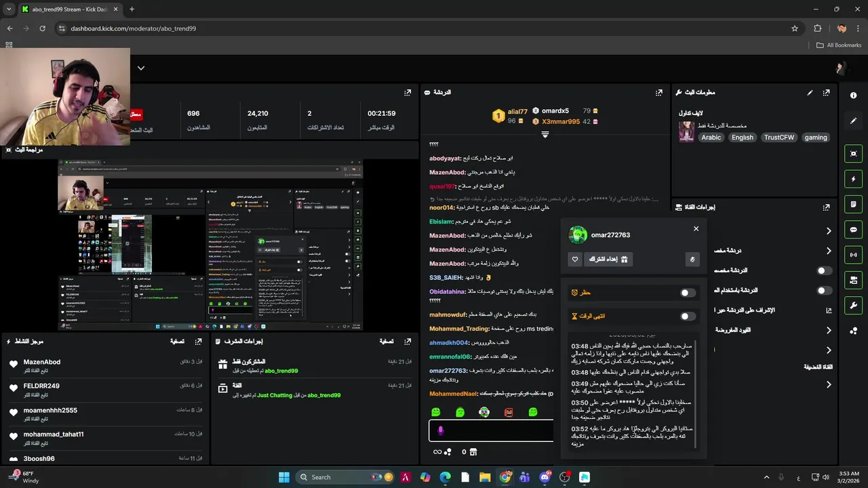Screen dimensions: 868x488
Task: Open filter in moderator actions panel
Action: point(387,342)
